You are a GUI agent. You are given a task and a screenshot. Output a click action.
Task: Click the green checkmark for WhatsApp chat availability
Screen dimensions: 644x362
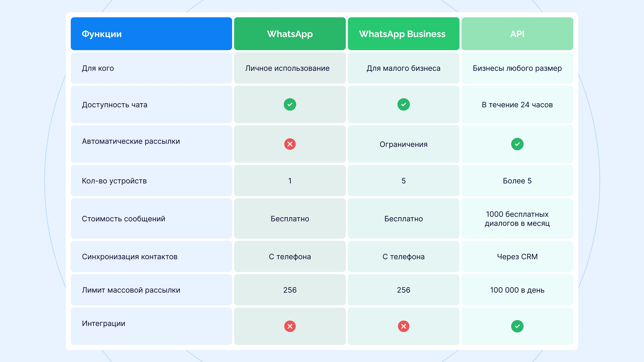[290, 104]
